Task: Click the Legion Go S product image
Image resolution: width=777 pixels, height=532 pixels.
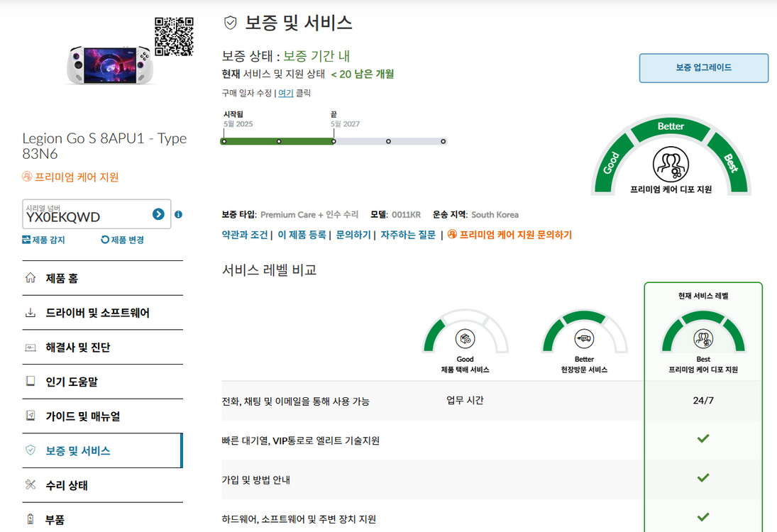Action: [x=109, y=62]
